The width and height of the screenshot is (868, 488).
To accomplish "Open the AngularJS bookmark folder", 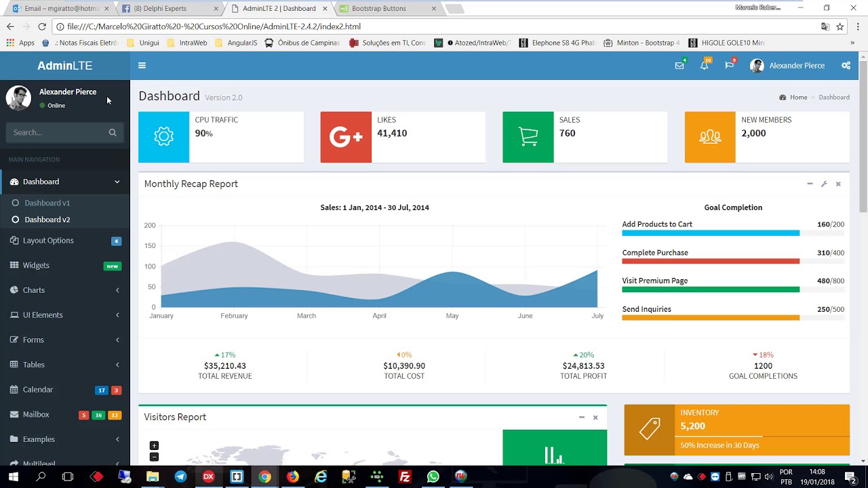I will coord(235,43).
